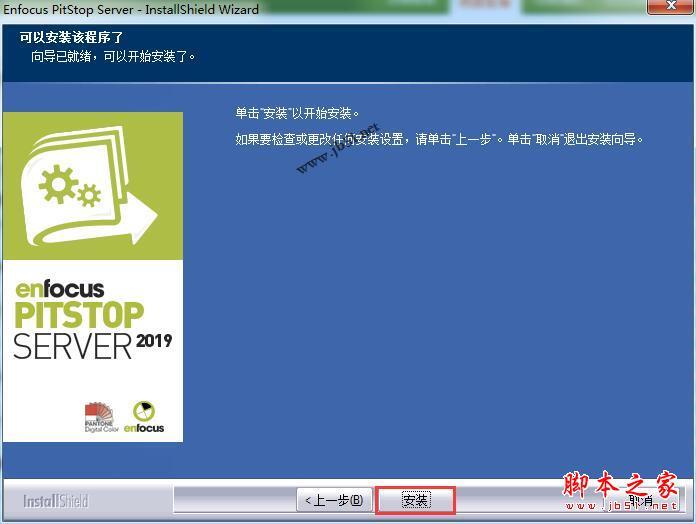This screenshot has height=524, width=696.
Task: Click the PitStop Server gear document logo
Action: [91, 186]
